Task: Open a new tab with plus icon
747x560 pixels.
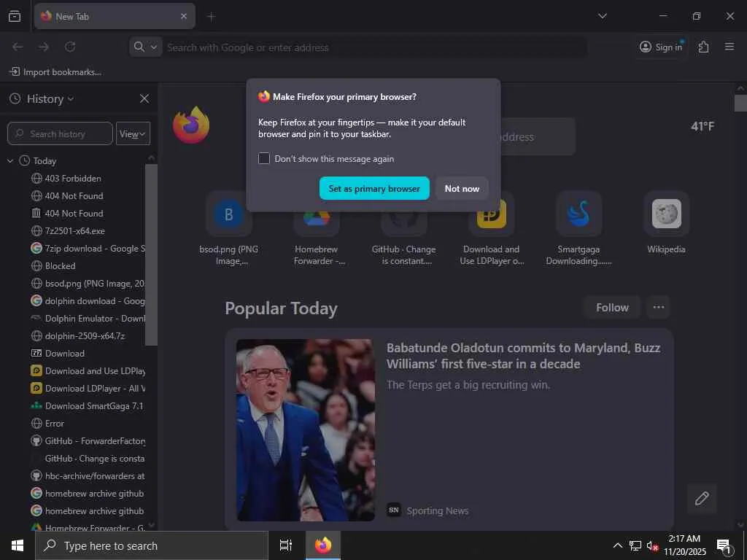Action: [212, 17]
